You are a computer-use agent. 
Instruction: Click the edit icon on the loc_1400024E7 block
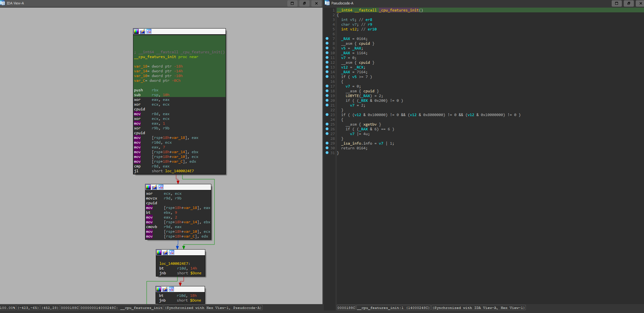click(165, 252)
